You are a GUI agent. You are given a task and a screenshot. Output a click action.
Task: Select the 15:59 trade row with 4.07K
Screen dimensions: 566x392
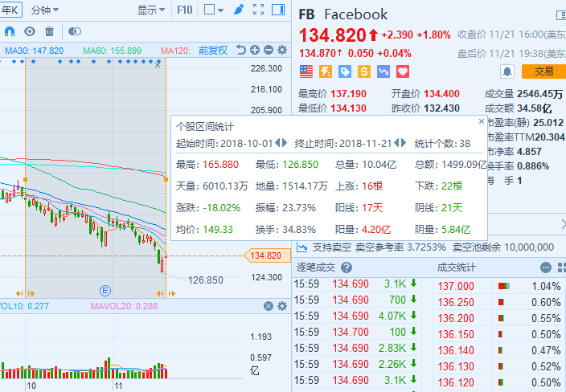tap(355, 316)
